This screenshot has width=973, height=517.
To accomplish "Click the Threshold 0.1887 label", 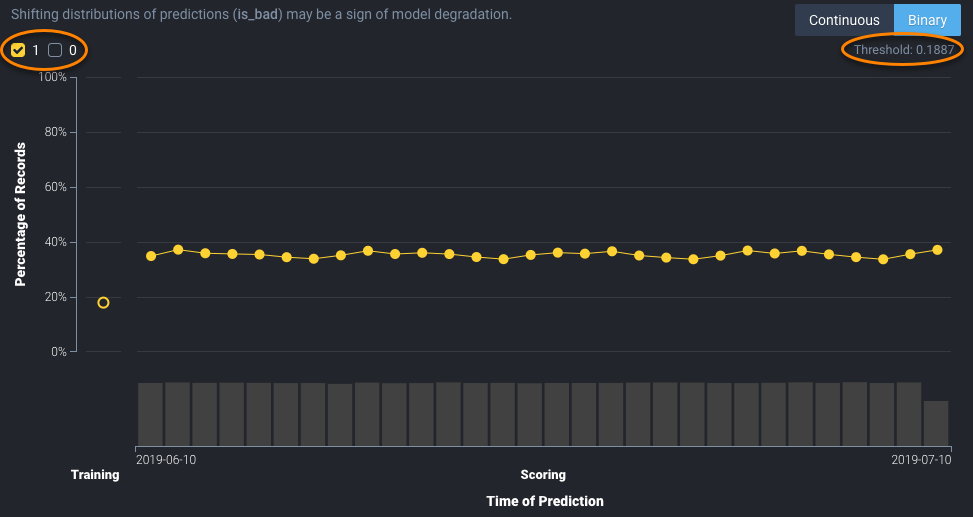I will (x=903, y=50).
